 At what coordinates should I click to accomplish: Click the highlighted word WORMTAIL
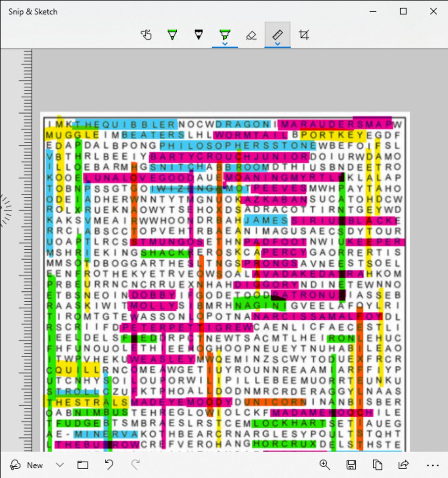pyautogui.click(x=250, y=135)
